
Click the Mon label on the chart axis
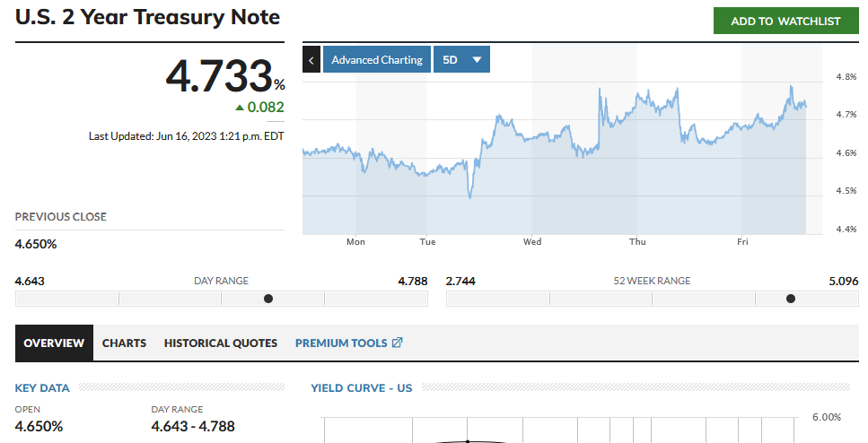point(356,242)
